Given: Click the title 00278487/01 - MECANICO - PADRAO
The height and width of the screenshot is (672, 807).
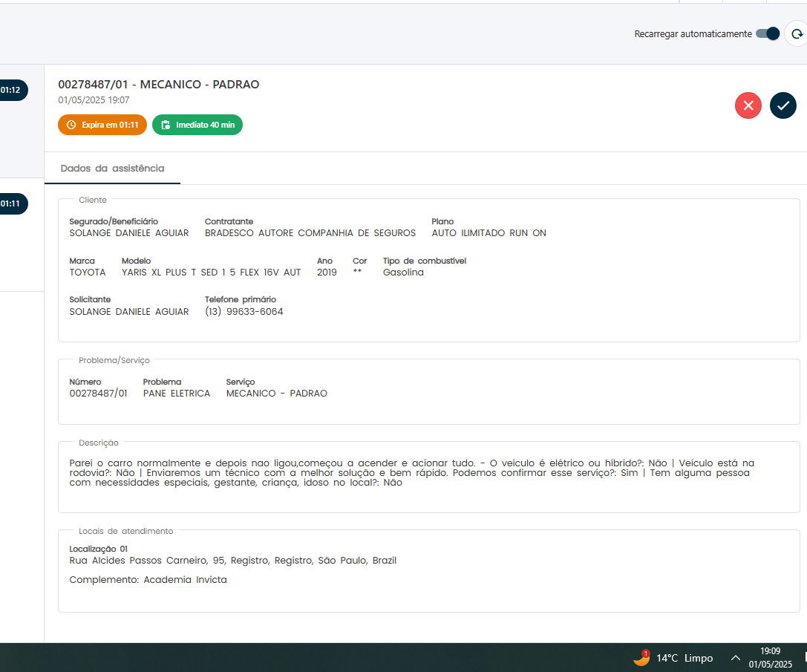Looking at the screenshot, I should click(x=159, y=85).
